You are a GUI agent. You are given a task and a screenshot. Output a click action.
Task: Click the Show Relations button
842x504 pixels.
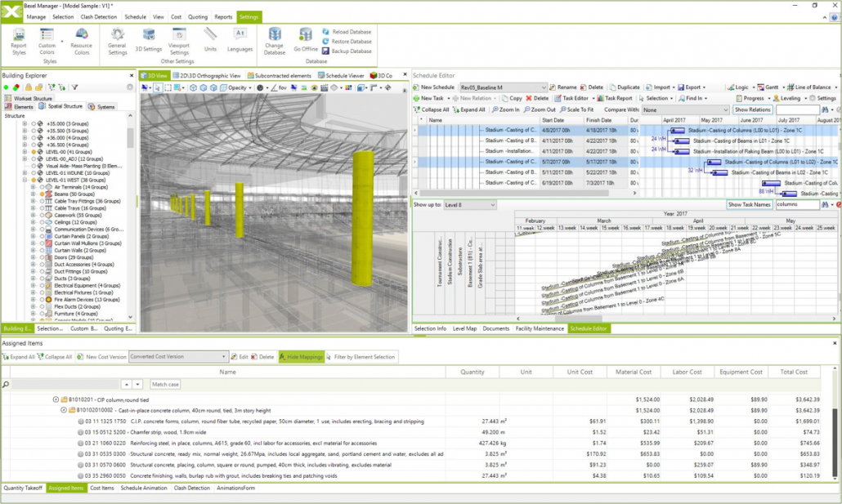tap(751, 109)
